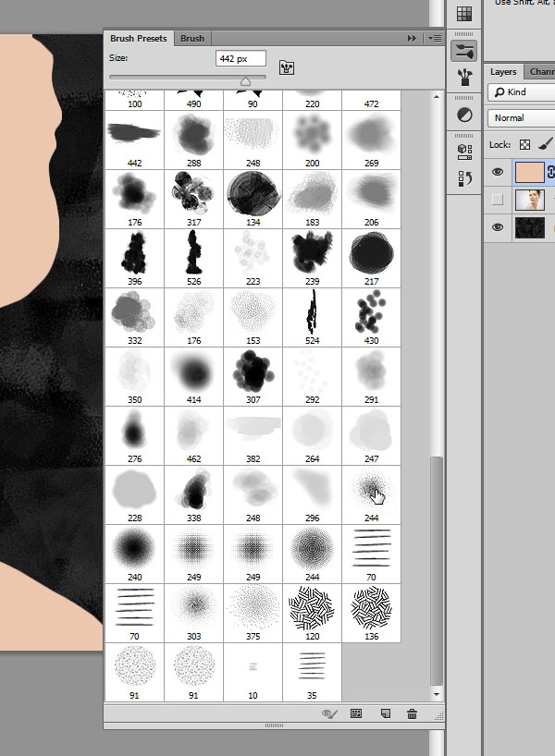Open the Preset Manager icon
555x756 pixels.
[x=356, y=713]
